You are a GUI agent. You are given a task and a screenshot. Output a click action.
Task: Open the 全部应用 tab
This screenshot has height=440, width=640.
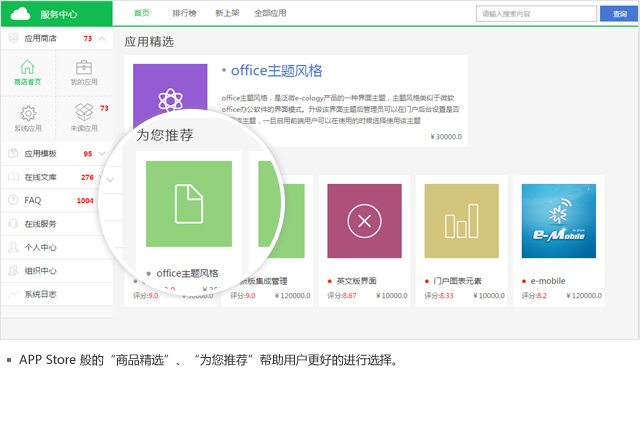pyautogui.click(x=270, y=13)
